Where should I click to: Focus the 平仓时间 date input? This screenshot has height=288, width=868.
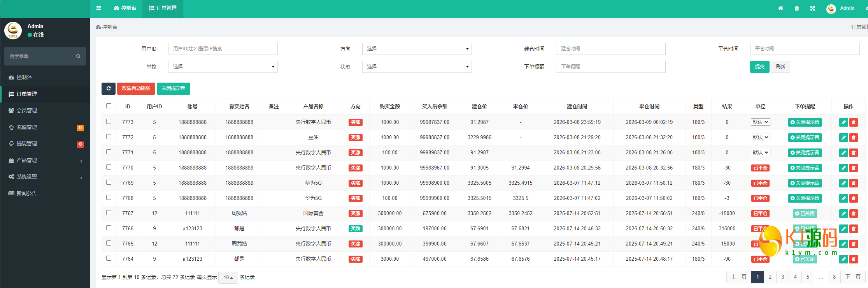pyautogui.click(x=805, y=49)
